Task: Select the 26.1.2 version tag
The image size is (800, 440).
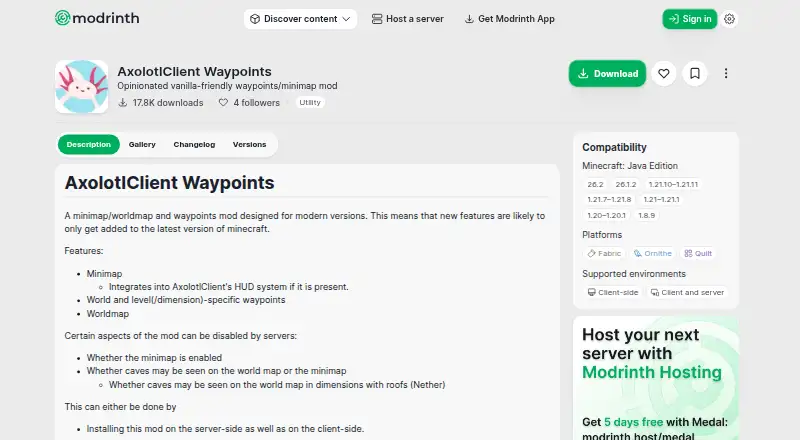Action: (626, 184)
